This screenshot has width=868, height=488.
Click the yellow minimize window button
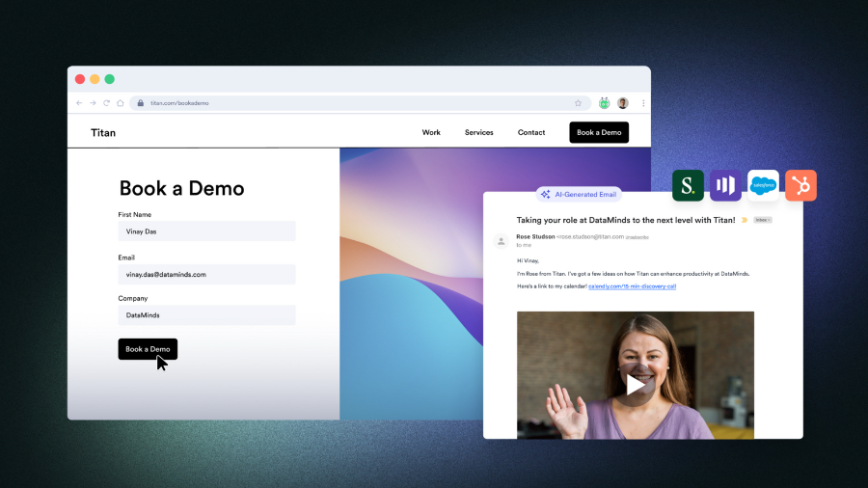(95, 79)
